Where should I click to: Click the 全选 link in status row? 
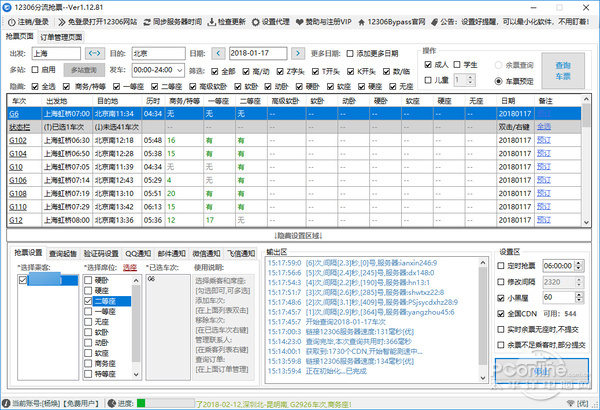tap(543, 127)
